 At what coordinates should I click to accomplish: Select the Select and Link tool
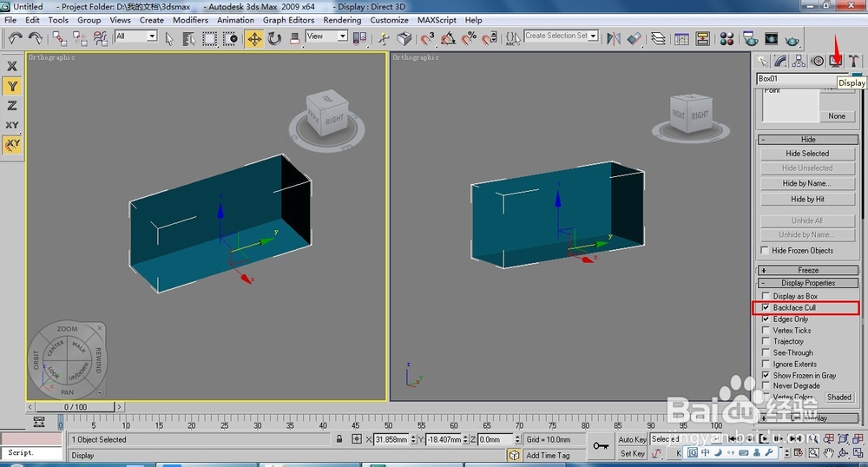click(x=59, y=38)
